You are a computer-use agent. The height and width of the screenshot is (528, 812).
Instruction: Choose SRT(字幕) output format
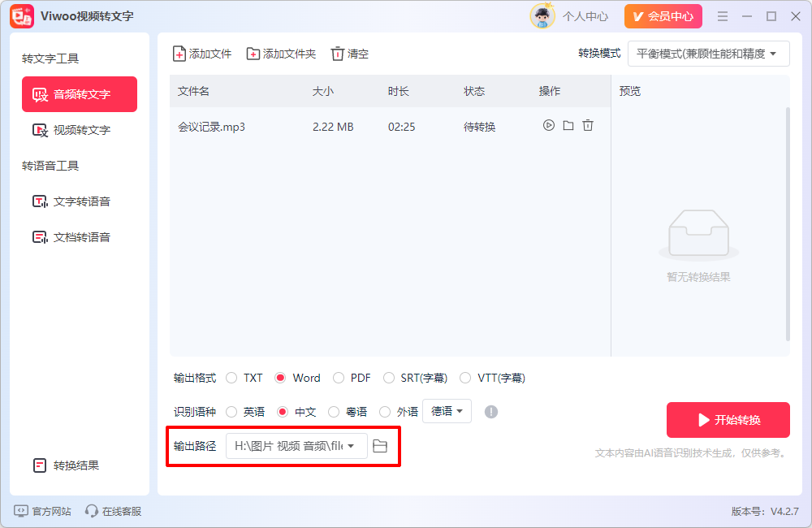415,379
